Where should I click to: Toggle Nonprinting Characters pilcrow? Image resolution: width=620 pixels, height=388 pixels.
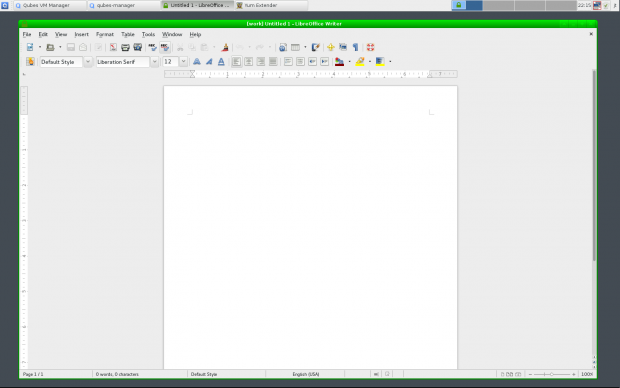click(355, 47)
